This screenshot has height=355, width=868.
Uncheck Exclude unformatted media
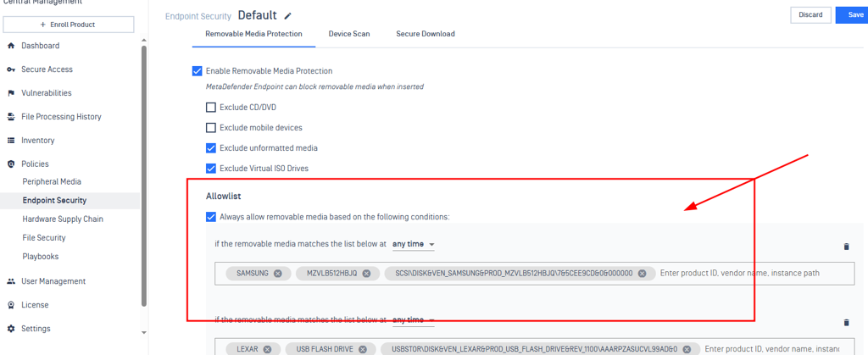211,148
